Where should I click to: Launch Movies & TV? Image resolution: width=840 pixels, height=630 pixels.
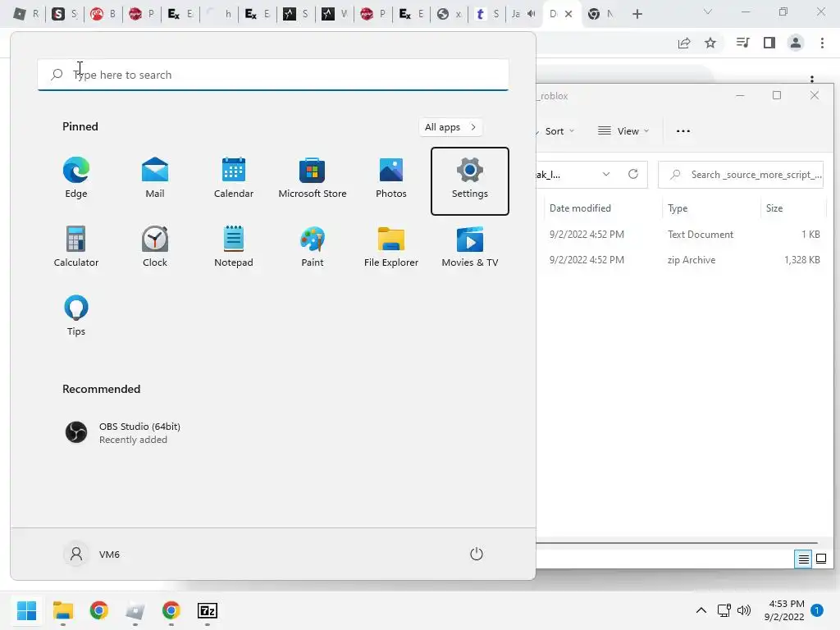470,247
